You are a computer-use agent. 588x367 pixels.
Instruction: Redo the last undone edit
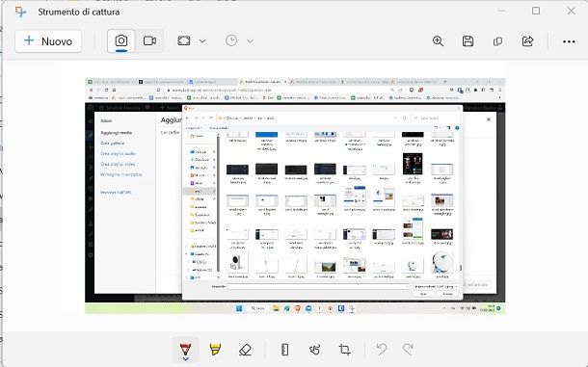coord(408,350)
